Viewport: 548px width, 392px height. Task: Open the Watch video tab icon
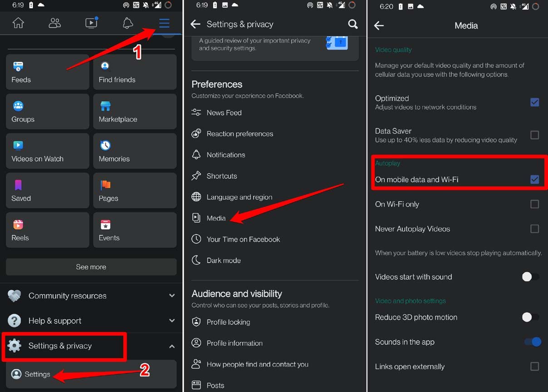[x=92, y=23]
